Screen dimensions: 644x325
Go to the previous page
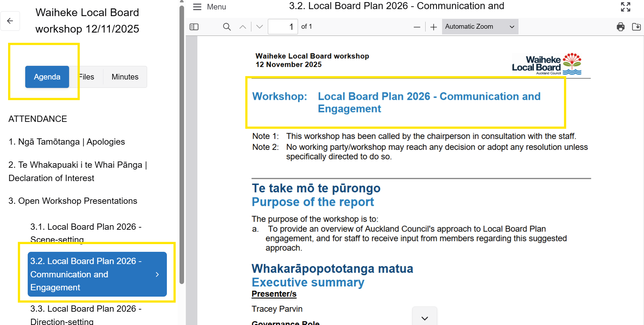[x=243, y=27]
